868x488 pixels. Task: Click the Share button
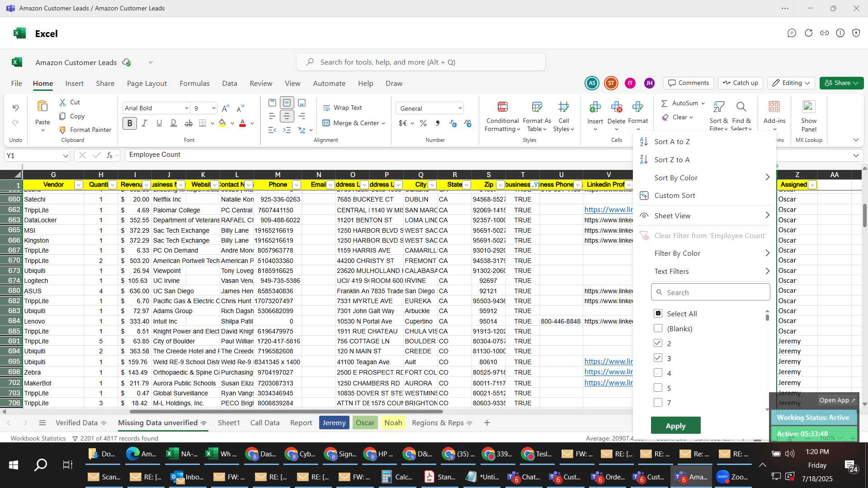pos(841,83)
